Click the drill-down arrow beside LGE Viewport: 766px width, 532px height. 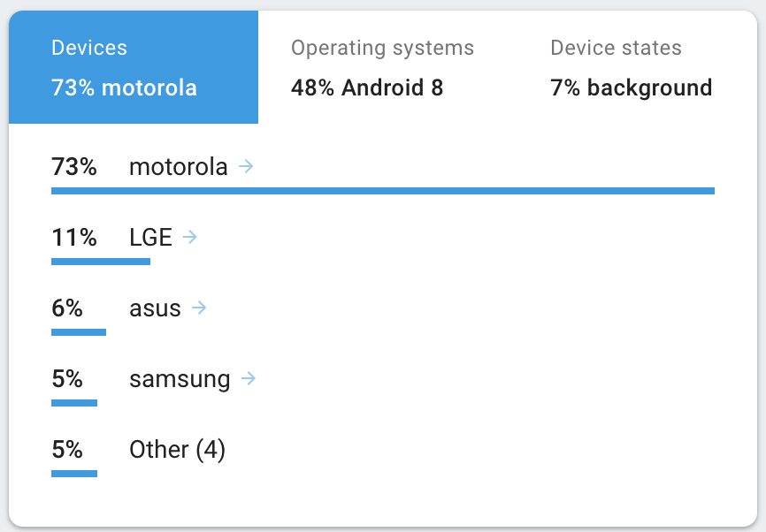point(189,237)
